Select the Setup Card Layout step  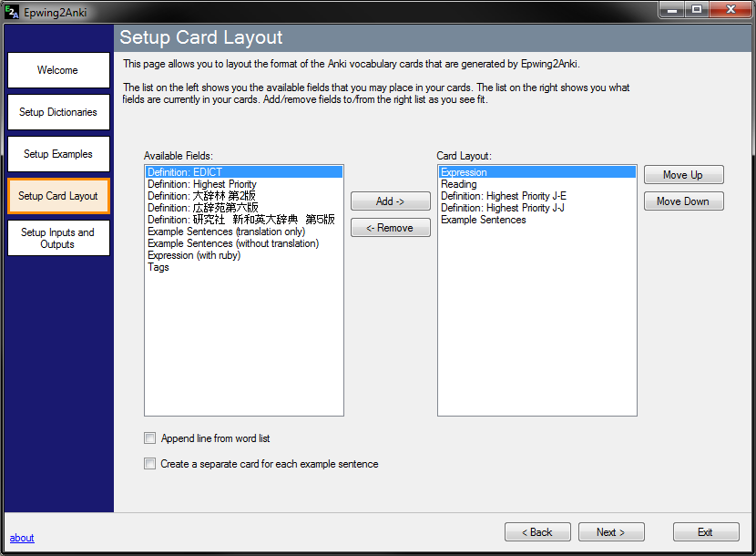[x=57, y=195]
